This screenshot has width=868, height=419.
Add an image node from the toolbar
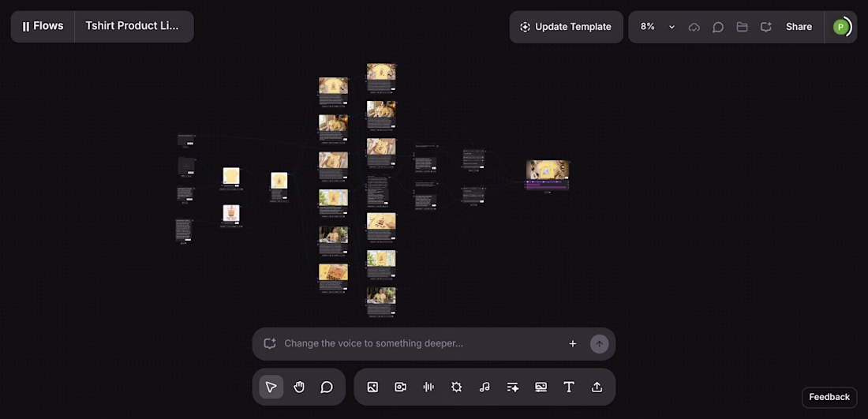tap(372, 387)
